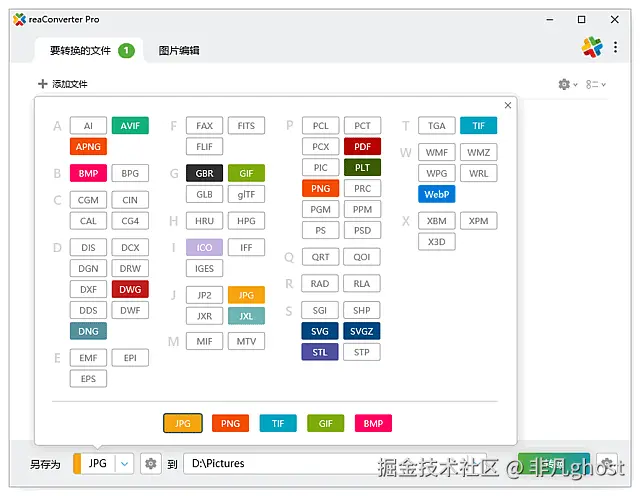Select the AI format
This screenshot has width=640, height=496.
(x=88, y=126)
